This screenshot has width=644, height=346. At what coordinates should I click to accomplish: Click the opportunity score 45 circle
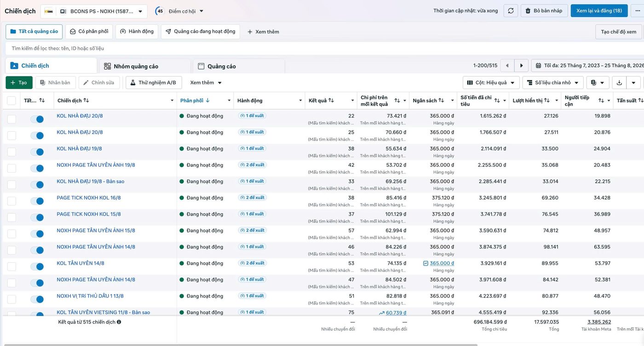160,11
